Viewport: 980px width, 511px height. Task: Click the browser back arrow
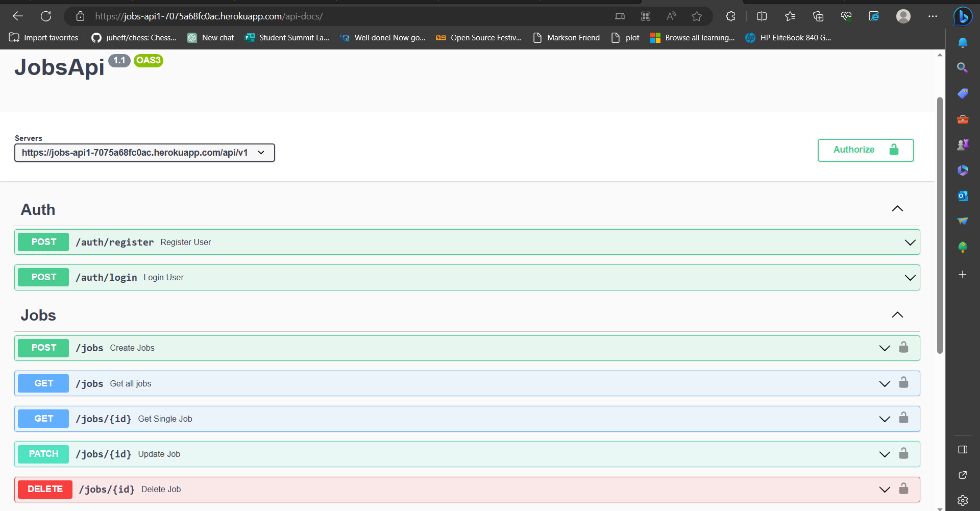coord(18,16)
